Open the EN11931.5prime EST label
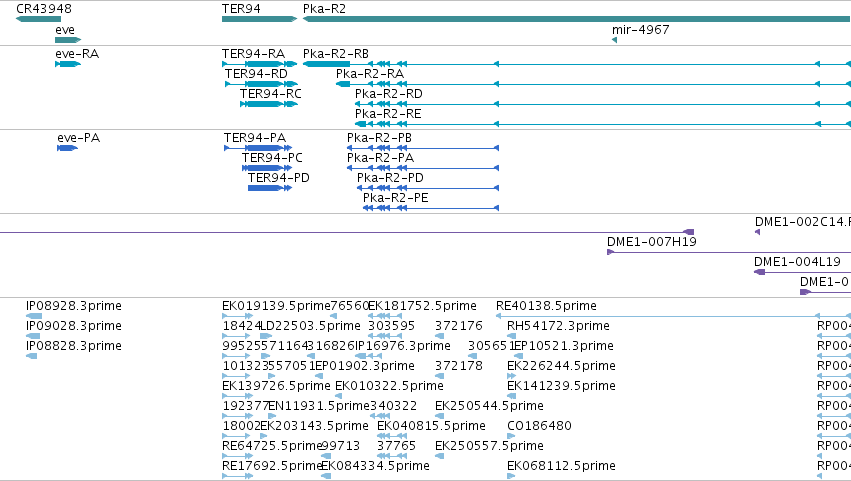851x481 pixels. [319, 407]
